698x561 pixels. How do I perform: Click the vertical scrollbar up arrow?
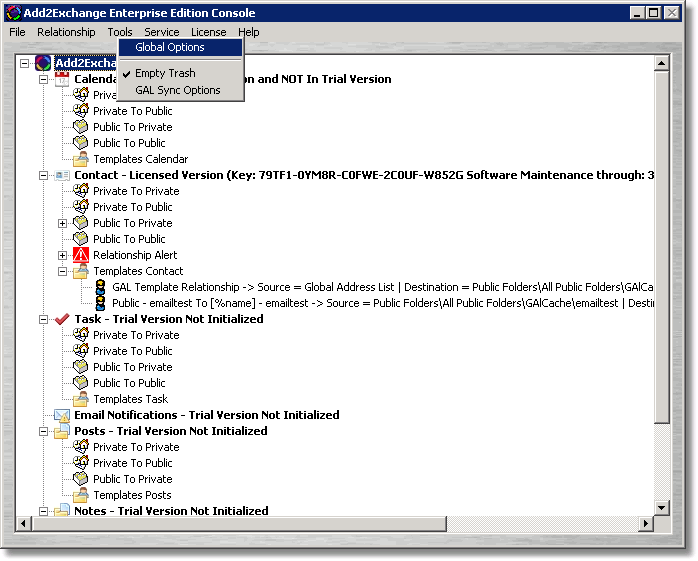(x=661, y=64)
